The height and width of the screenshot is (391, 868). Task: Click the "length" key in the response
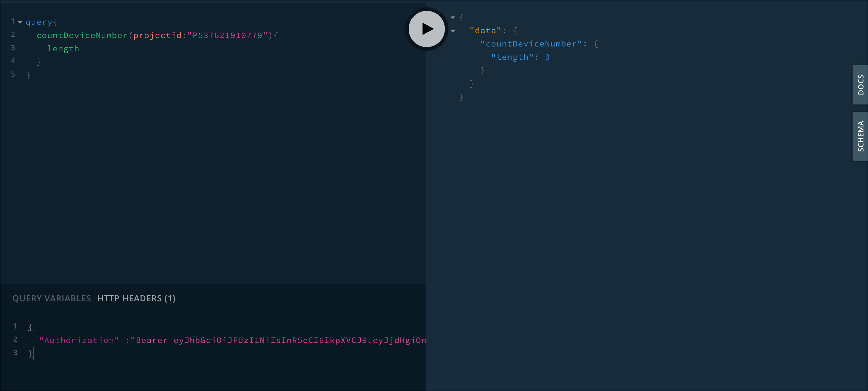click(x=512, y=57)
